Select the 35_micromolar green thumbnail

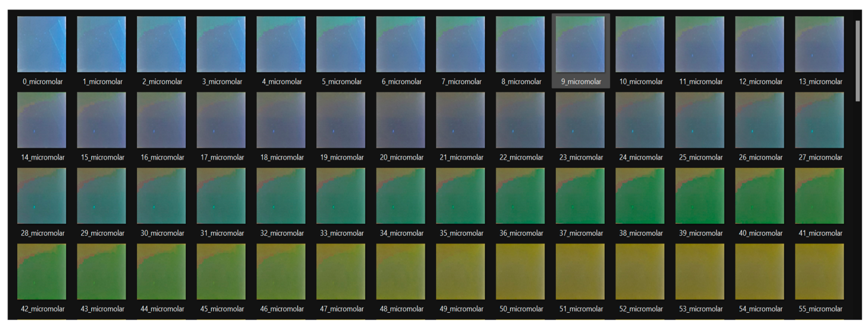point(460,196)
